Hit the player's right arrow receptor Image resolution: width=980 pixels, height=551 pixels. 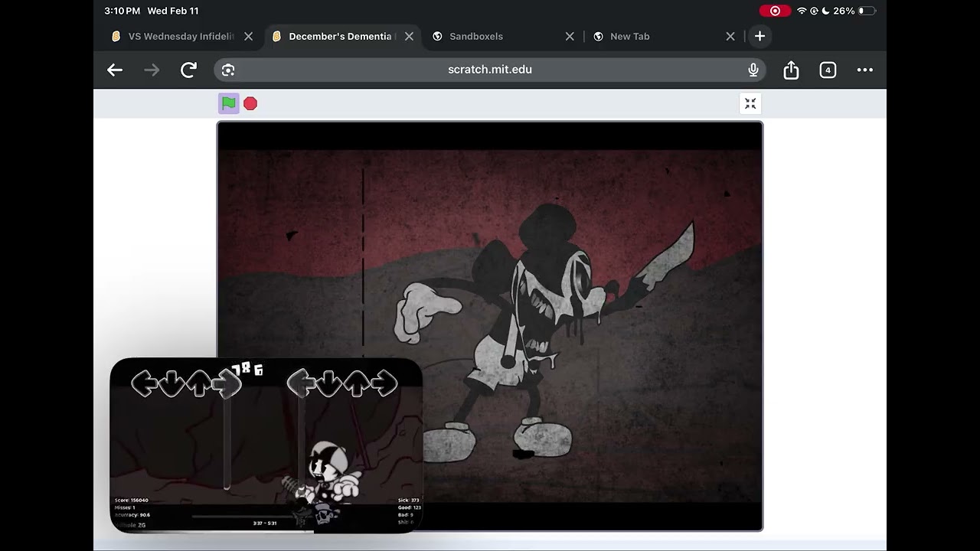384,383
